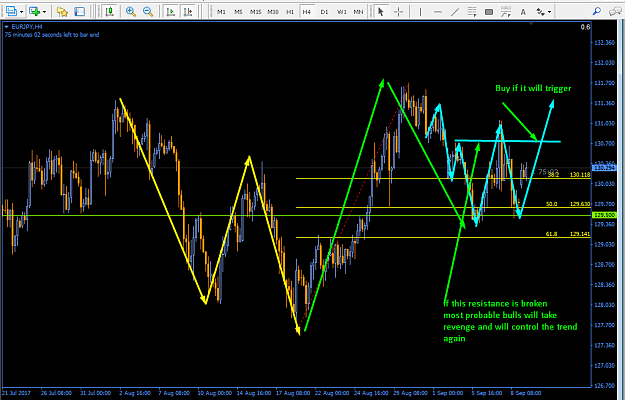Click the 132.360 price axis value
Image resolution: width=625 pixels, height=400 pixels.
click(604, 43)
